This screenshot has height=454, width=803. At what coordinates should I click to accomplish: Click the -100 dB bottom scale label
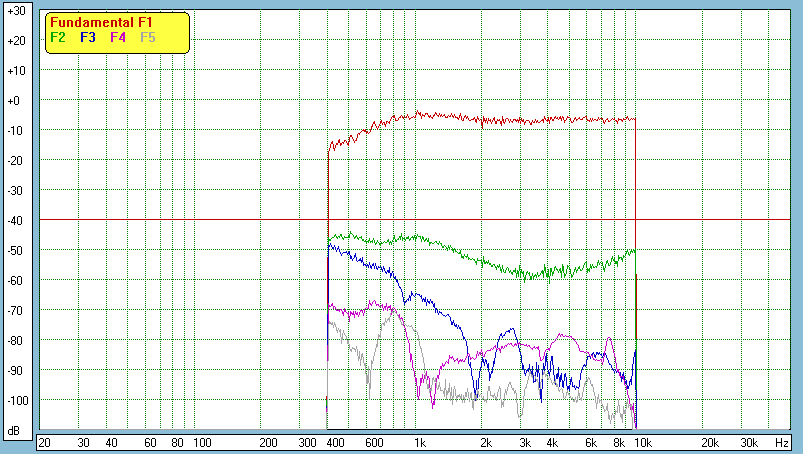pos(15,401)
